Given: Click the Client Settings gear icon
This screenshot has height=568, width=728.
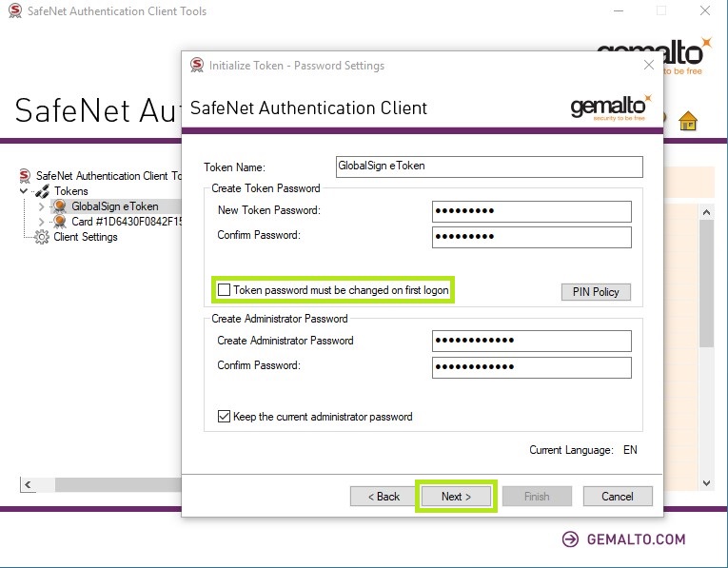Looking at the screenshot, I should click(x=41, y=237).
